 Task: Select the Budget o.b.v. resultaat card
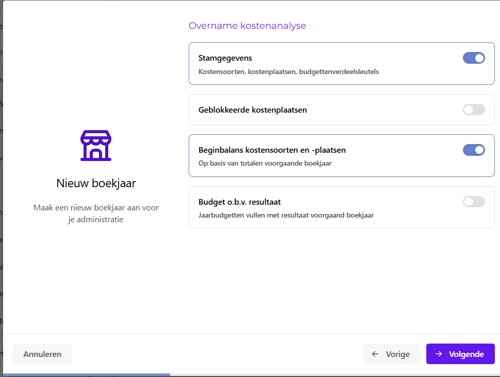point(341,207)
